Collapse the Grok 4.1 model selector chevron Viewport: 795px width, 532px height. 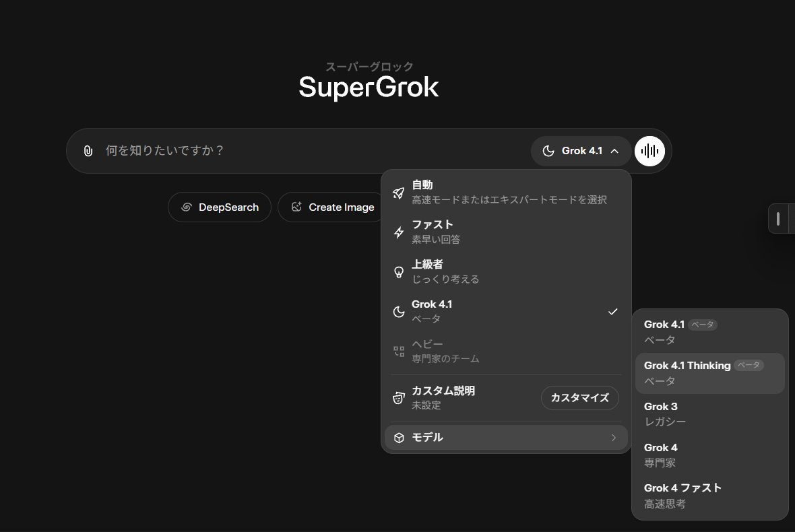[x=614, y=151]
